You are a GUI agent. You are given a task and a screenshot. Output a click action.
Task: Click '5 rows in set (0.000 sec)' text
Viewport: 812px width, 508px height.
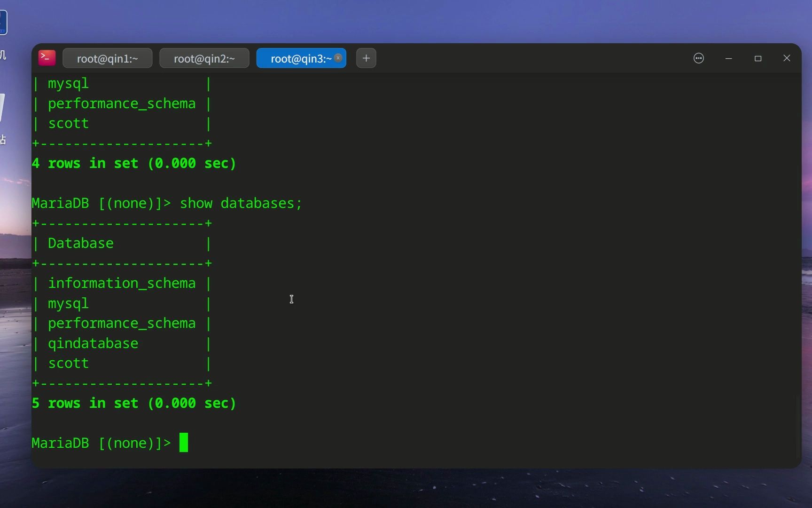point(134,403)
